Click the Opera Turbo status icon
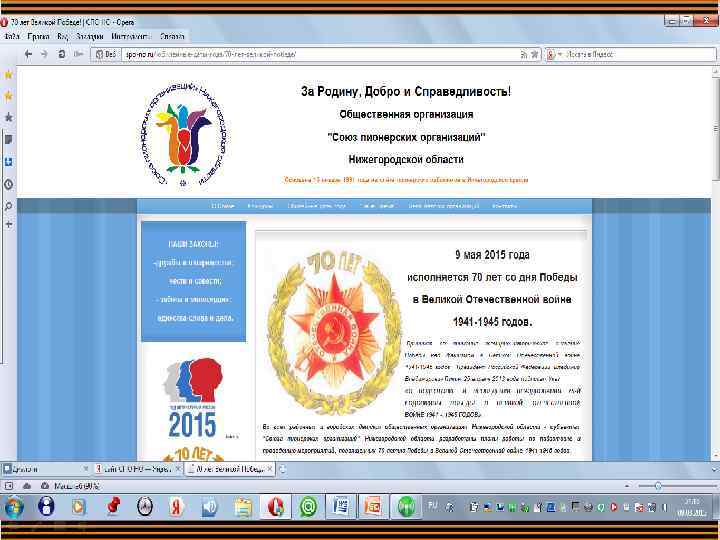 [45, 486]
